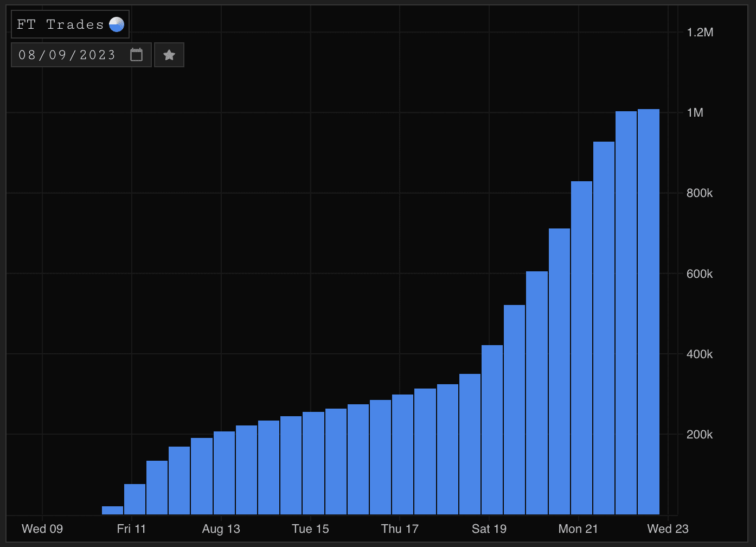Click the Wed 23 x-axis label
The image size is (756, 547).
tap(668, 529)
